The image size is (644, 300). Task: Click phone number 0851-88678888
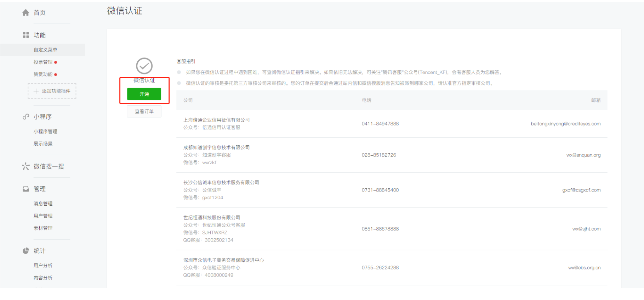click(x=380, y=229)
